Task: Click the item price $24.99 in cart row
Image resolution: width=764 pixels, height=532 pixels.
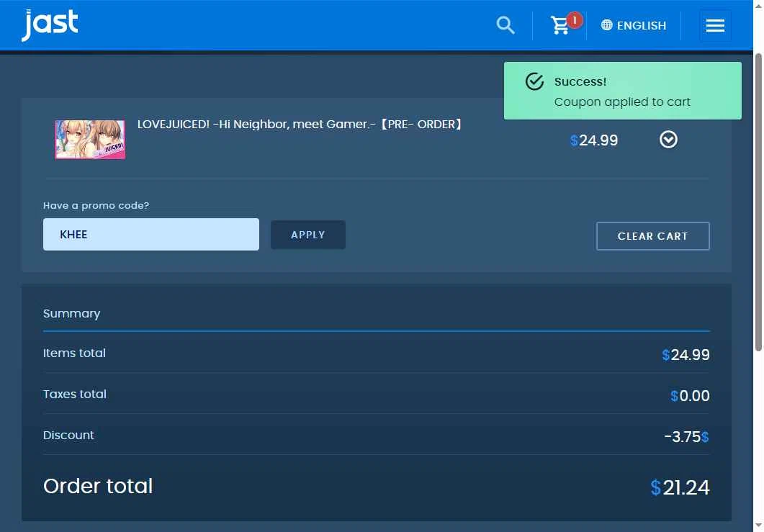Action: (x=594, y=140)
